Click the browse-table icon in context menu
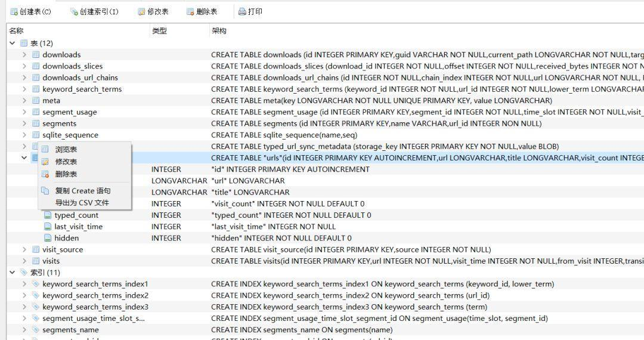 tap(45, 150)
